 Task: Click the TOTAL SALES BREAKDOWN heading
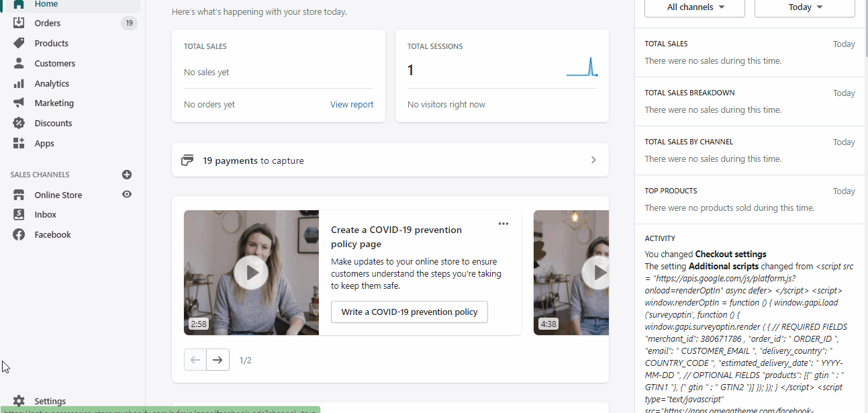click(689, 93)
